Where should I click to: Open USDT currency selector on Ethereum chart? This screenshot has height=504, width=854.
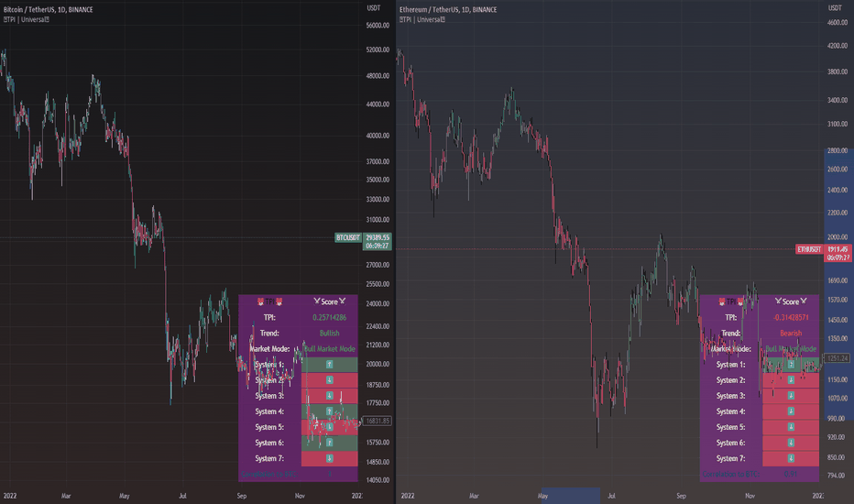(x=835, y=8)
